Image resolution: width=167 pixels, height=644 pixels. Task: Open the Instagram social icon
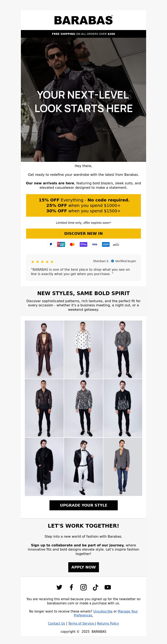pyautogui.click(x=83, y=587)
